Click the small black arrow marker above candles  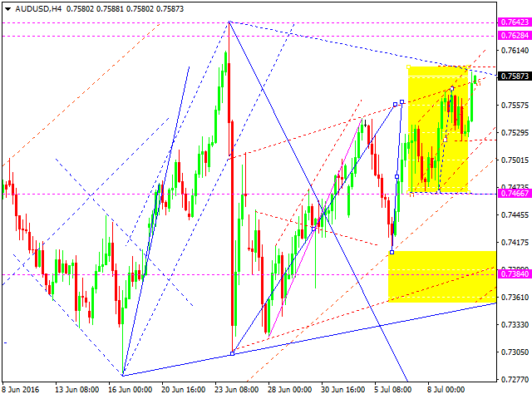coord(365,123)
